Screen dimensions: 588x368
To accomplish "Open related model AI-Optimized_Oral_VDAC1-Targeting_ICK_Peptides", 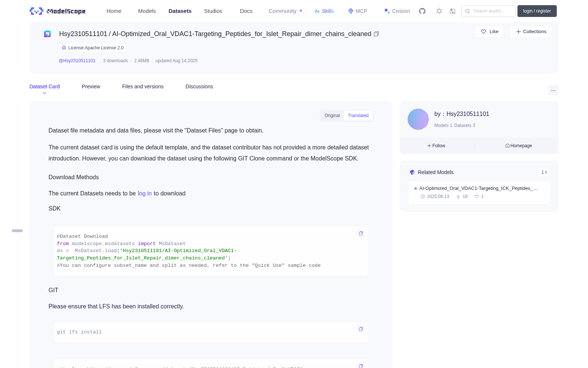I will click(478, 188).
